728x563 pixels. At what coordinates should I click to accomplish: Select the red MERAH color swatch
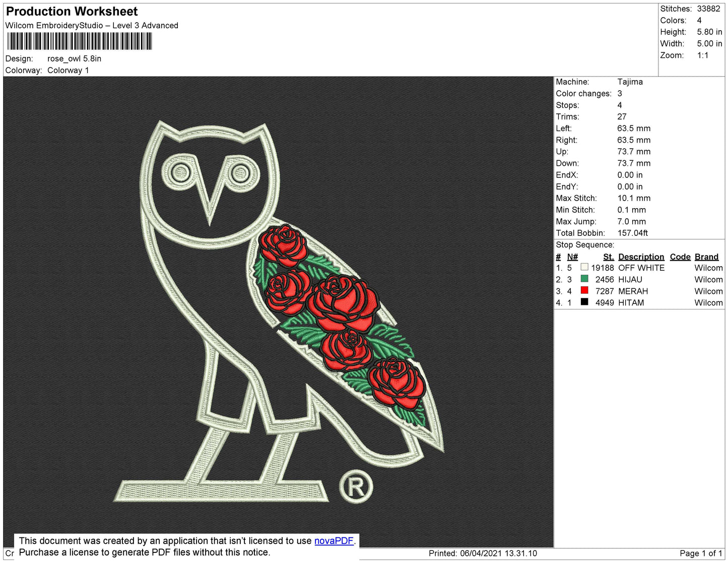(584, 290)
